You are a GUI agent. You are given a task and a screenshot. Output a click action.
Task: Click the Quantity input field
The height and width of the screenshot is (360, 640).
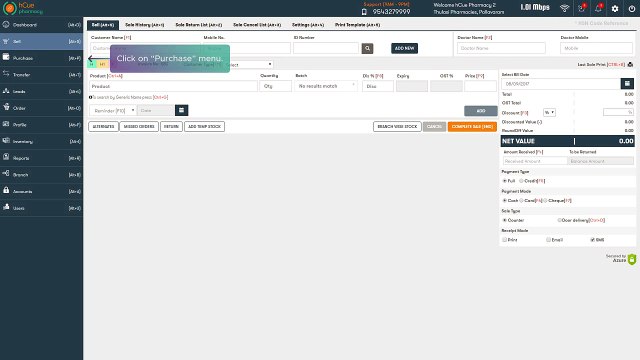(276, 86)
